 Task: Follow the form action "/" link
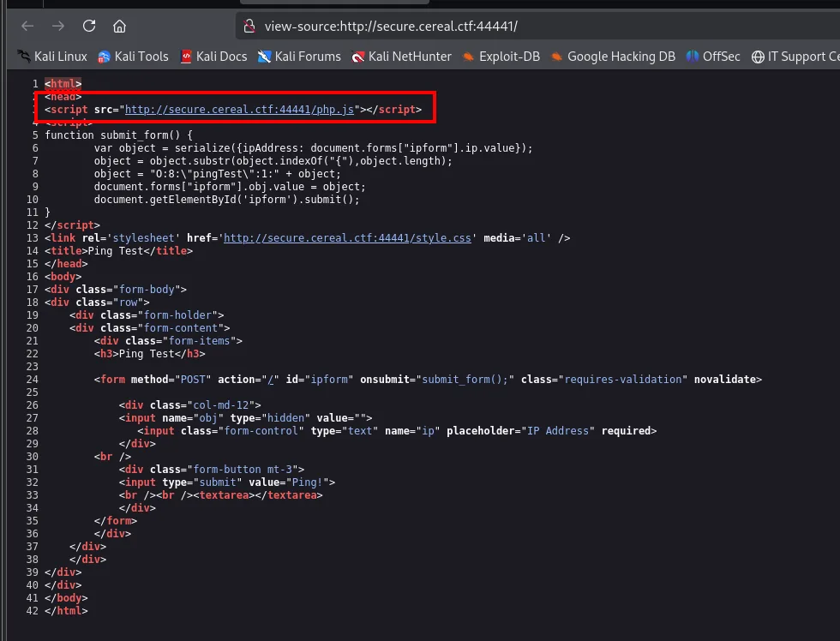point(271,379)
